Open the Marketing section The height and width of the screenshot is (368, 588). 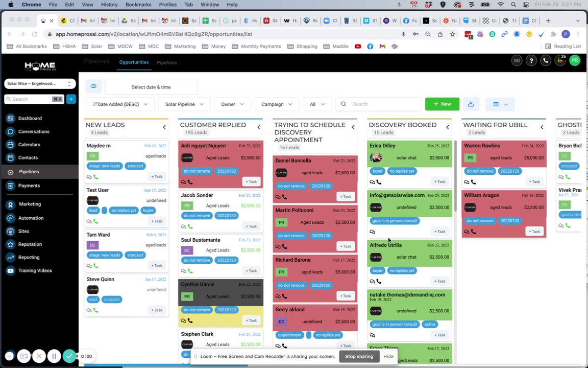click(x=30, y=204)
